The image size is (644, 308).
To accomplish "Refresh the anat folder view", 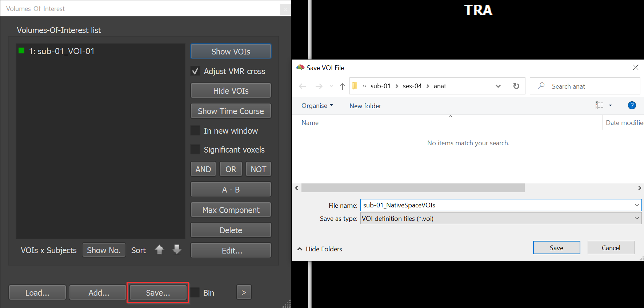I will pyautogui.click(x=516, y=86).
